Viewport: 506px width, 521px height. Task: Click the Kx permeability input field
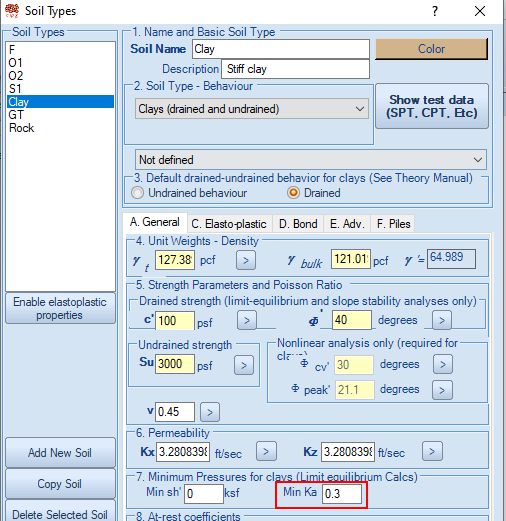click(x=183, y=452)
